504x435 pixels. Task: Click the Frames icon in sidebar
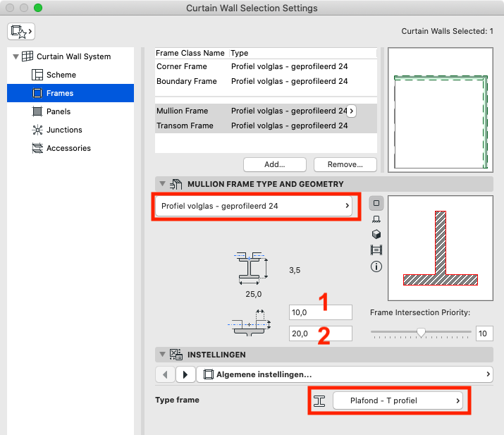click(37, 93)
